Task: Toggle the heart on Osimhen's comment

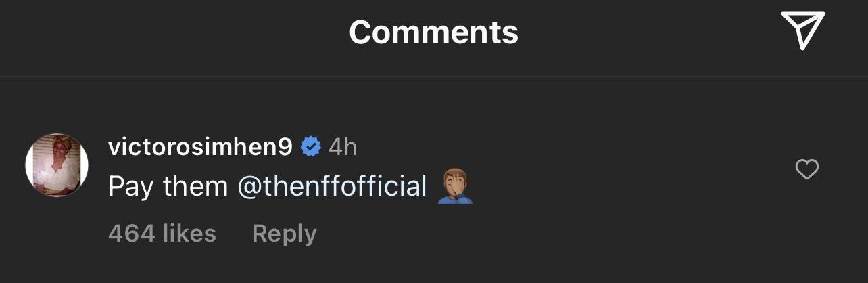Action: point(807,170)
